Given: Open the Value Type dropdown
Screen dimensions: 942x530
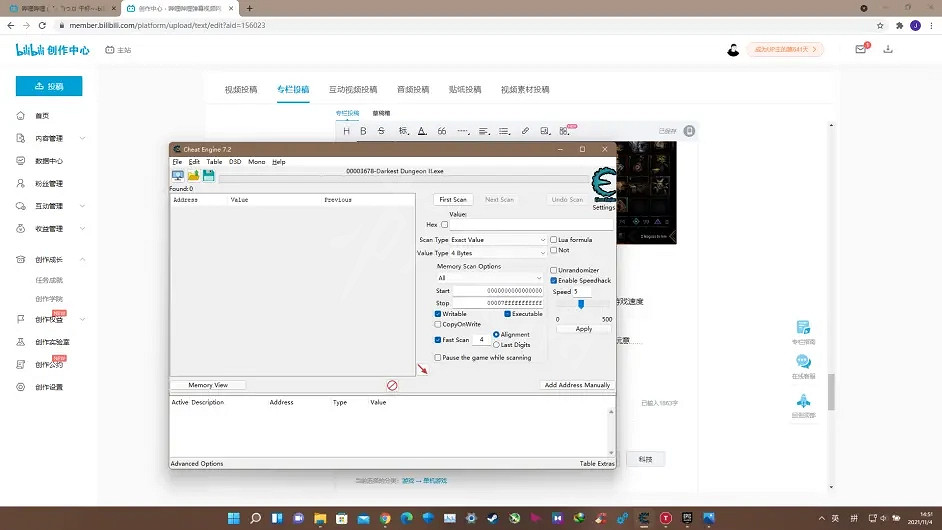Looking at the screenshot, I should (x=497, y=253).
